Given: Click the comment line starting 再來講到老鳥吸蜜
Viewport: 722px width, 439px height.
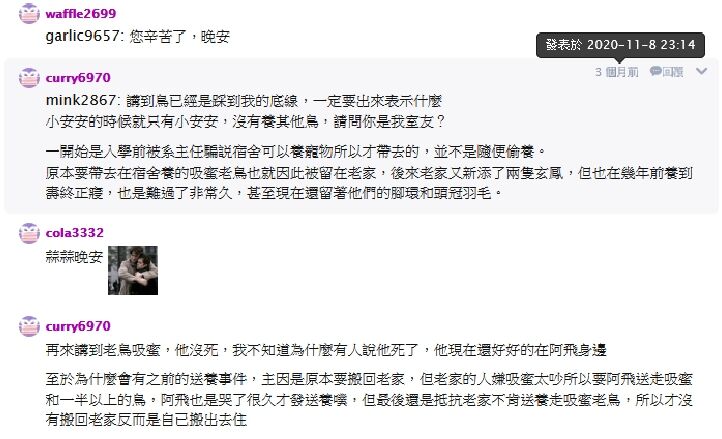Looking at the screenshot, I should [x=326, y=350].
